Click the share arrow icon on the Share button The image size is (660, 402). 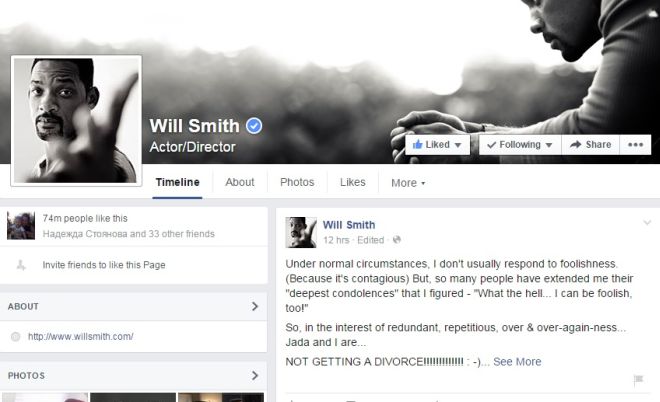(x=575, y=145)
